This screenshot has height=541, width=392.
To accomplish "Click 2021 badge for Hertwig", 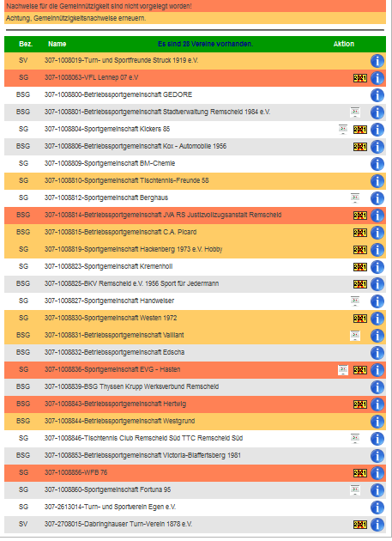I will pyautogui.click(x=360, y=404).
